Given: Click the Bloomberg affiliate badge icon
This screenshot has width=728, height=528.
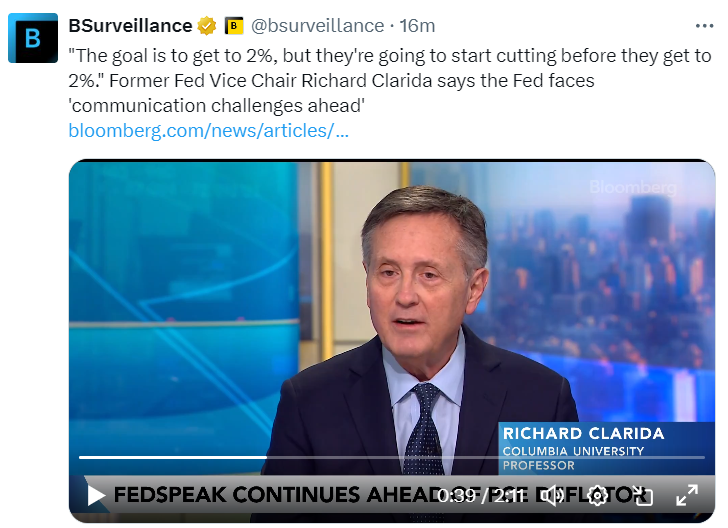Looking at the screenshot, I should [x=234, y=25].
